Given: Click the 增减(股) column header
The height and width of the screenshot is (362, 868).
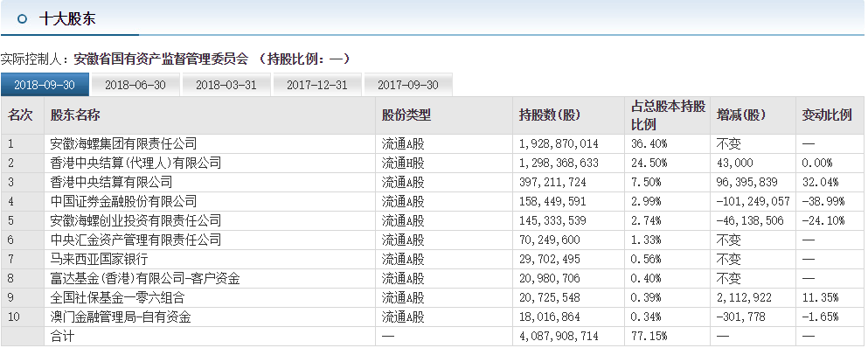Looking at the screenshot, I should click(740, 115).
